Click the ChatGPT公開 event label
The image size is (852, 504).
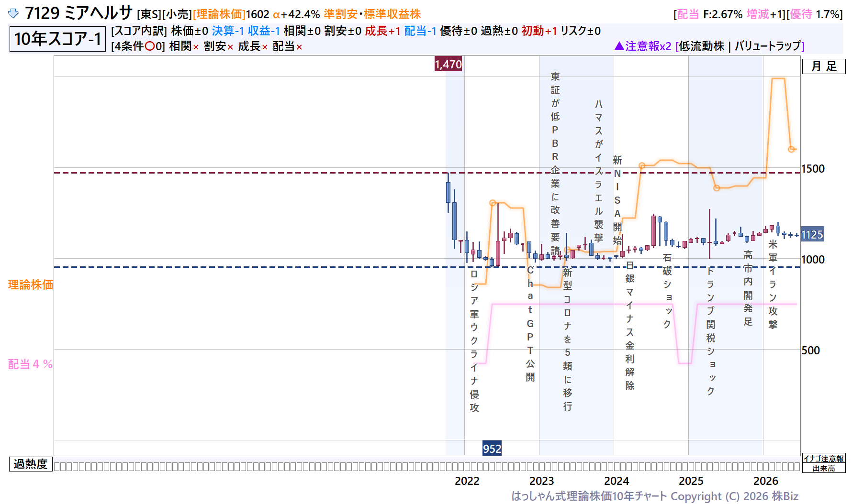530,324
